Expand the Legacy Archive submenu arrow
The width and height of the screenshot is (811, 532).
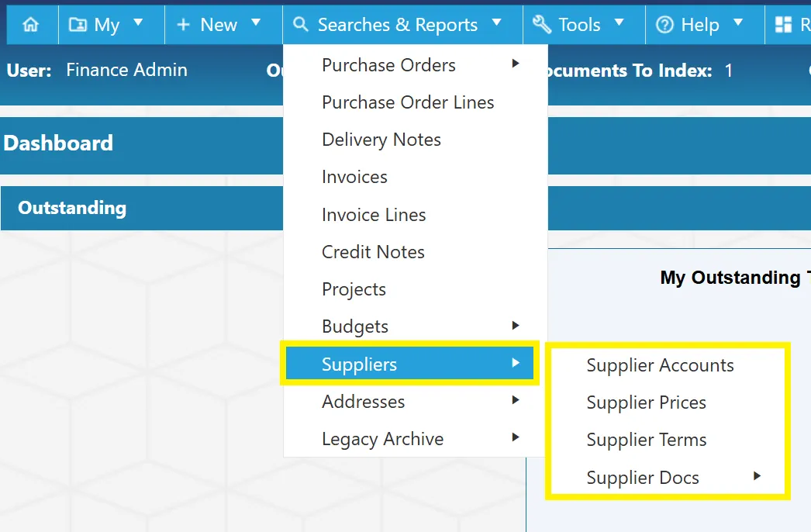point(515,437)
